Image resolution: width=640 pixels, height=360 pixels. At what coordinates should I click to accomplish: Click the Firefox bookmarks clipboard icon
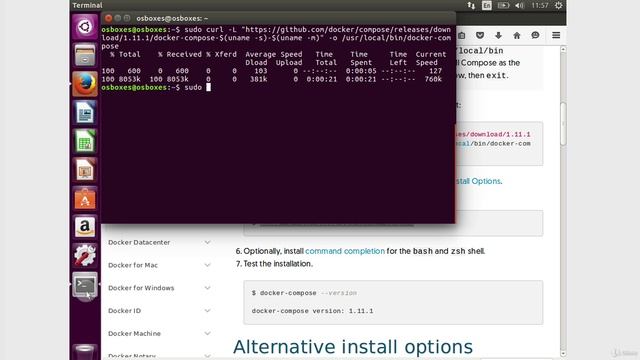pos(462,36)
